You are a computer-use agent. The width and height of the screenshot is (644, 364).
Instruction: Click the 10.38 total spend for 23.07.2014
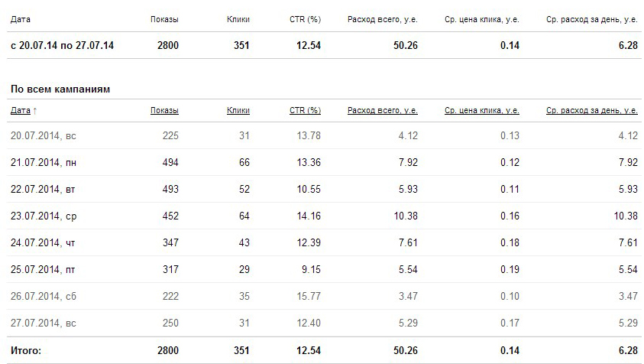click(x=406, y=216)
